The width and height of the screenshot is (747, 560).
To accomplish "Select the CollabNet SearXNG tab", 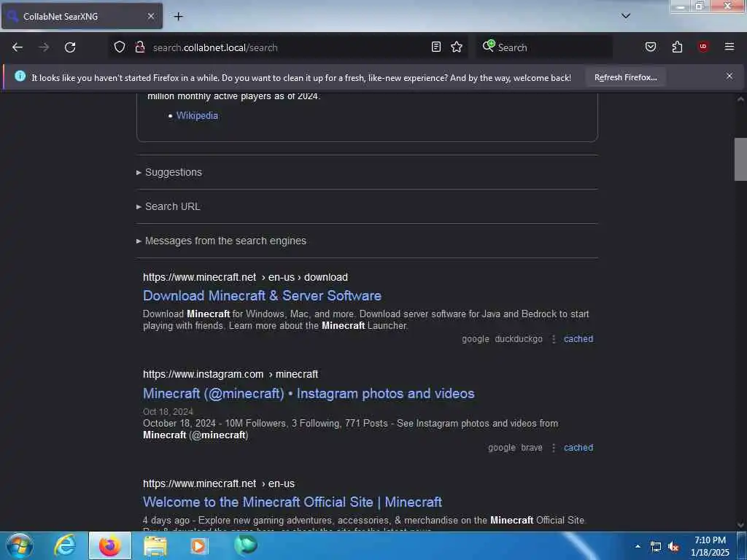I will coord(82,16).
